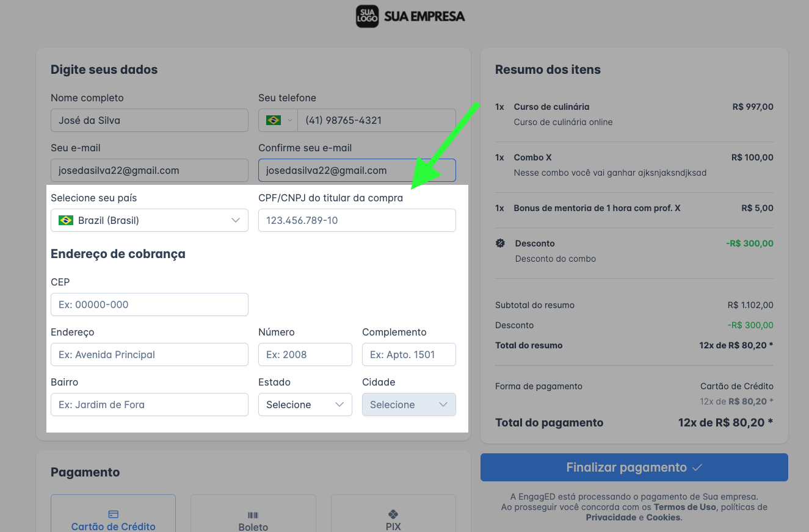Open the Cidade dropdown
This screenshot has height=532, width=809.
tap(409, 404)
